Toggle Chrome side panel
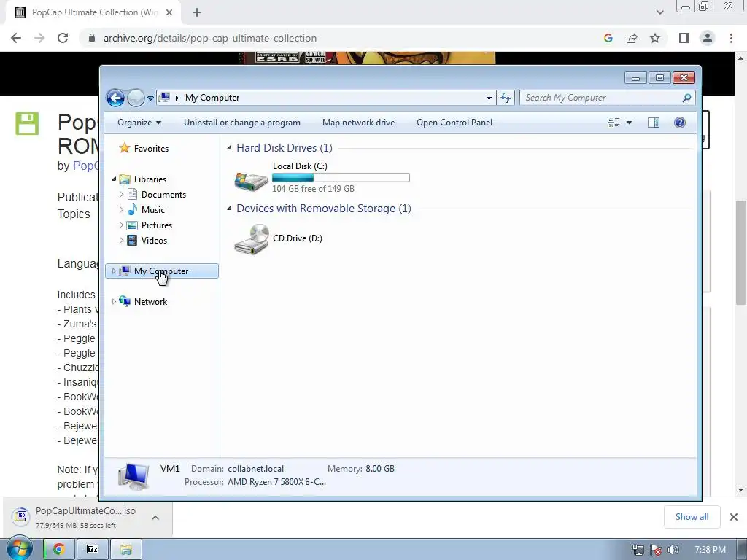The image size is (747, 560). (x=684, y=38)
